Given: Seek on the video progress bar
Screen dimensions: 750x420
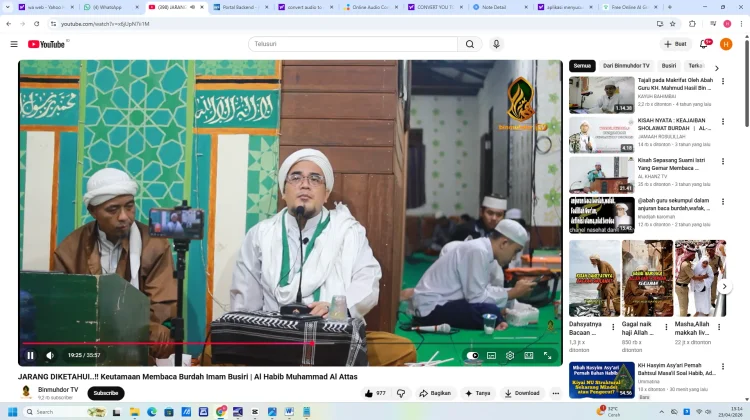Looking at the screenshot, I should pos(290,343).
